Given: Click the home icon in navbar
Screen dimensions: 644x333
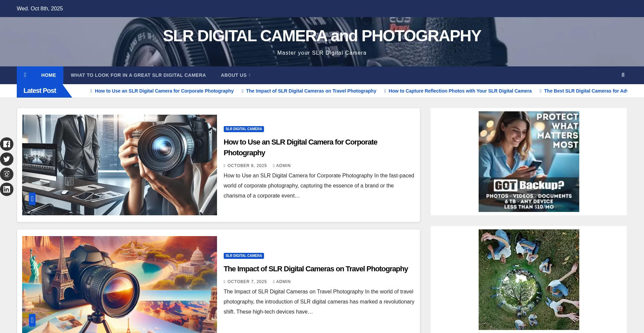Looking at the screenshot, I should (x=25, y=75).
